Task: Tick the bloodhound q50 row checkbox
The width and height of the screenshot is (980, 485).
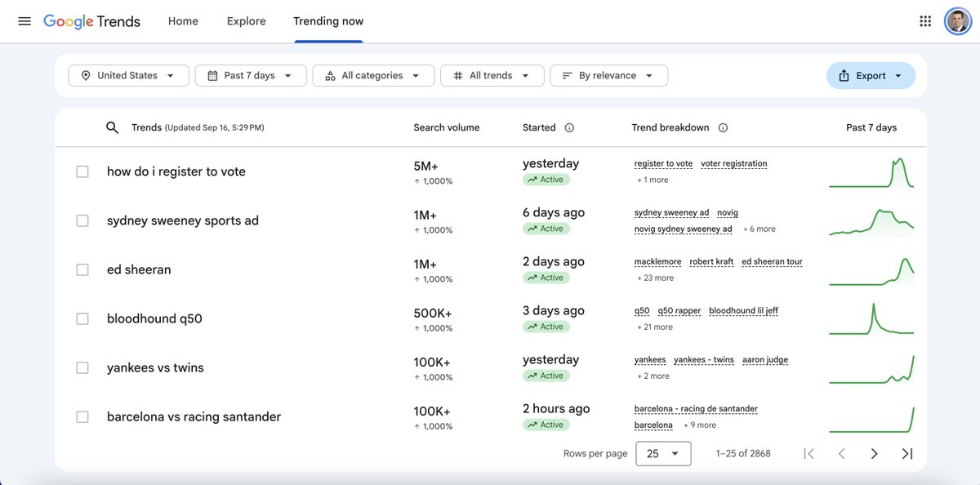Action: 82,318
